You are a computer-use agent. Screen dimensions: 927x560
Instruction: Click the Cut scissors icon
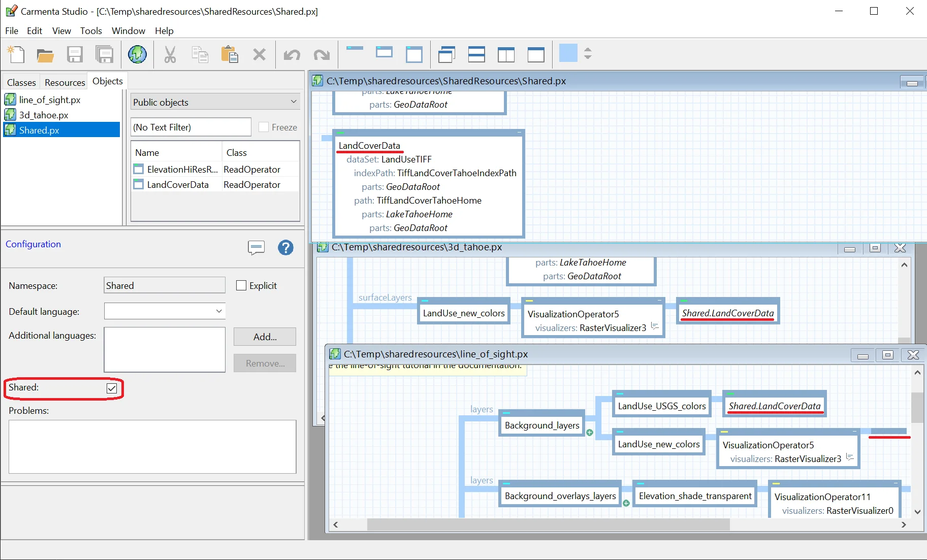[x=170, y=54]
